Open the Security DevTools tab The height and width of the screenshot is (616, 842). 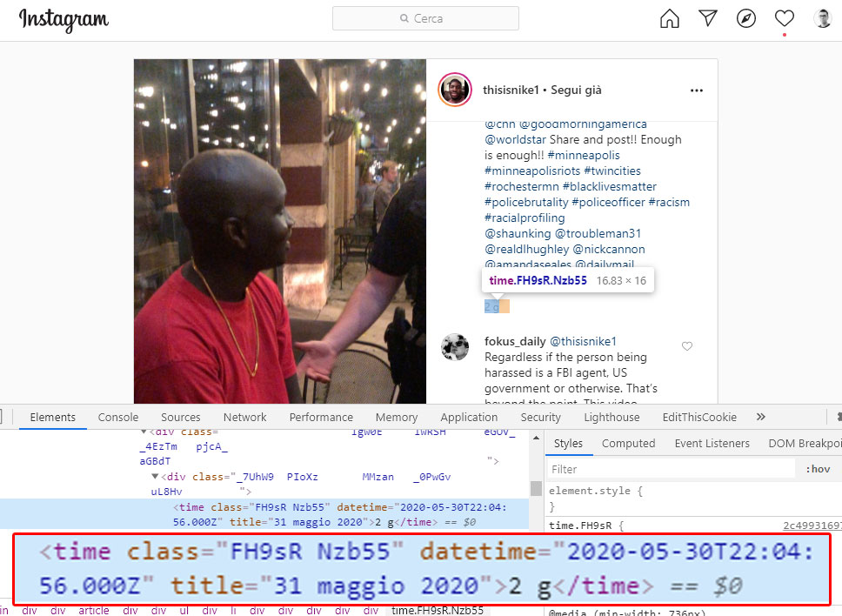click(540, 418)
